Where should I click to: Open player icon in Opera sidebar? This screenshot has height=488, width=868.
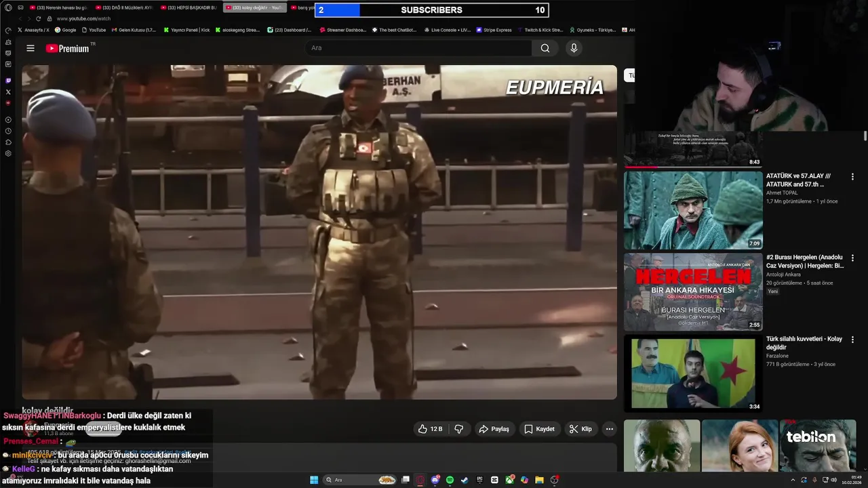[x=8, y=120]
